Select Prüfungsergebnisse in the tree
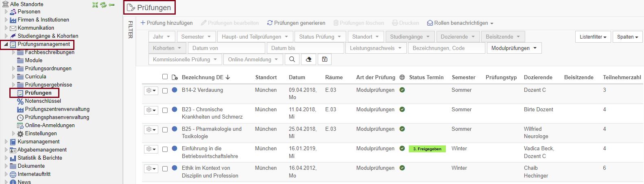This screenshot has width=644, height=184. click(x=48, y=84)
